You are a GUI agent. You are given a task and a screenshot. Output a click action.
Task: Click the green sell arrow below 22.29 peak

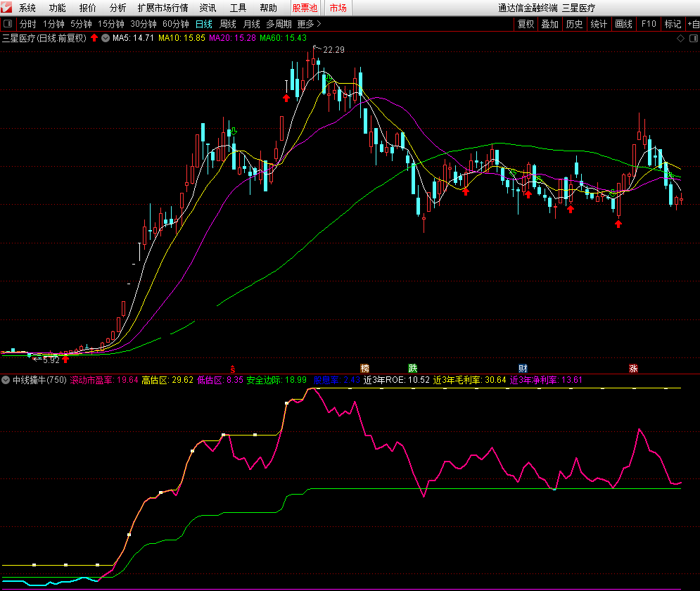329,79
